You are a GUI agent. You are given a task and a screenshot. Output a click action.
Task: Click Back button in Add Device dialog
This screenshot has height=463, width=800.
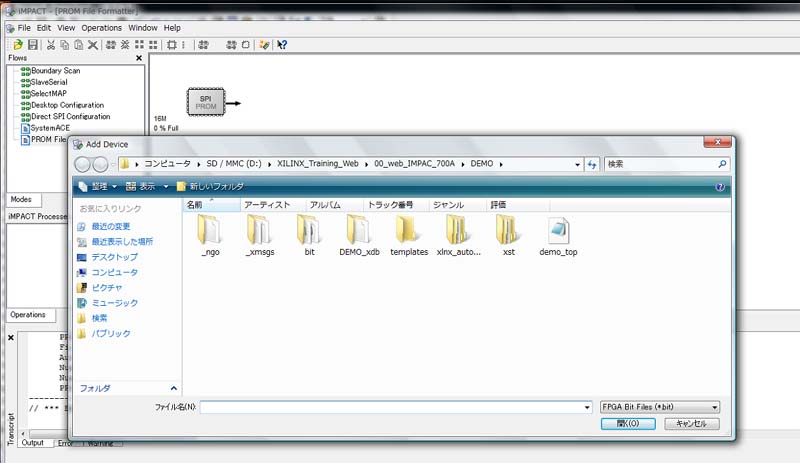(x=83, y=164)
